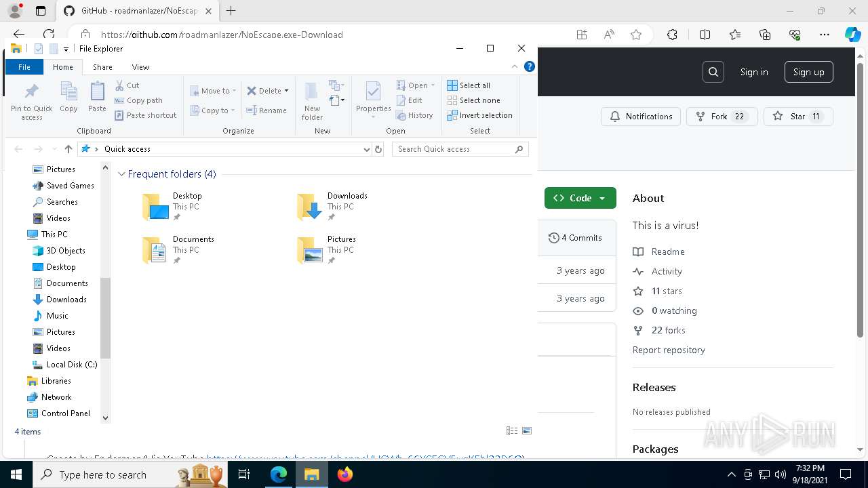Open new browser tab with plus
This screenshot has width=868, height=488.
pyautogui.click(x=231, y=11)
